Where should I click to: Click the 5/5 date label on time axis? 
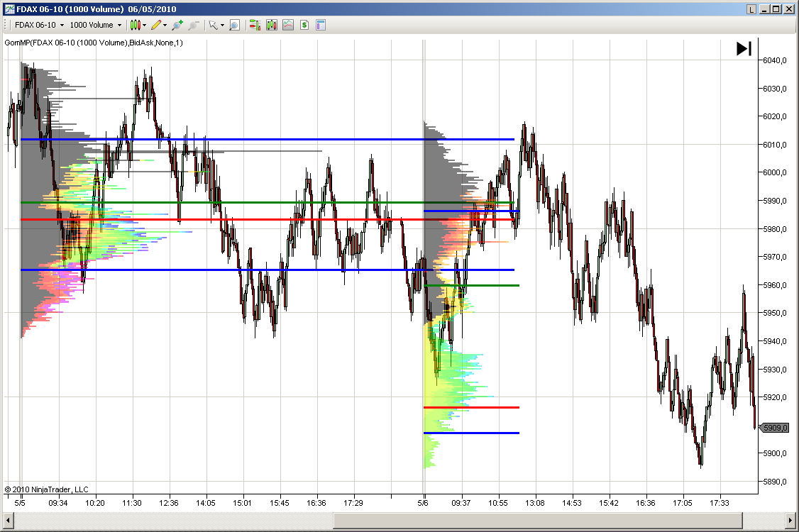click(20, 503)
